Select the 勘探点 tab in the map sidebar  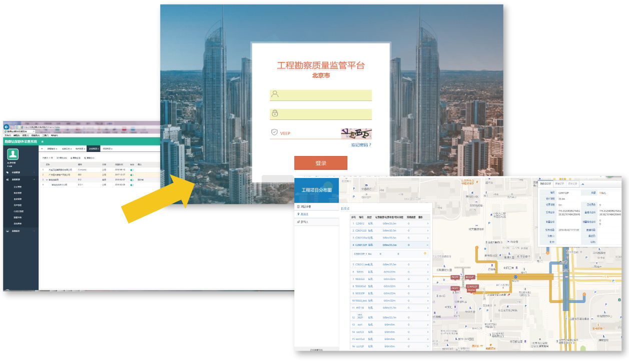304,214
